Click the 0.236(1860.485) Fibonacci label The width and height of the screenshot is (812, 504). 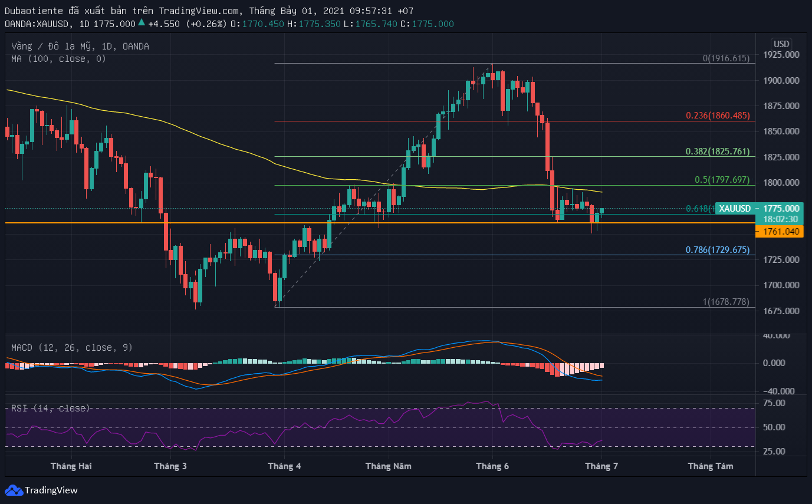717,116
